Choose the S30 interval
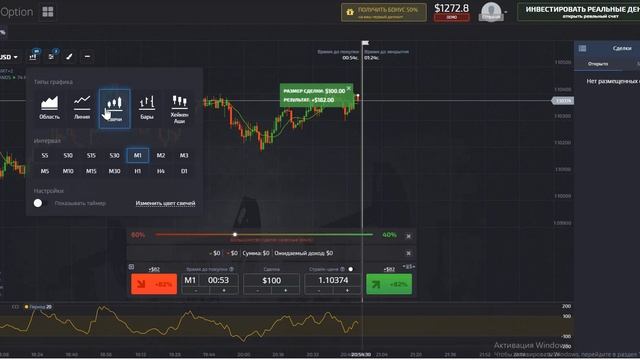Viewport: 640px width, 360px height. 114,156
